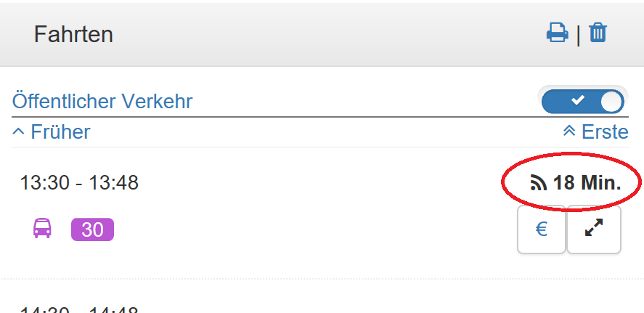This screenshot has width=644, height=313.
Task: Click the double chevron icon beside Erste
Action: coord(569,131)
